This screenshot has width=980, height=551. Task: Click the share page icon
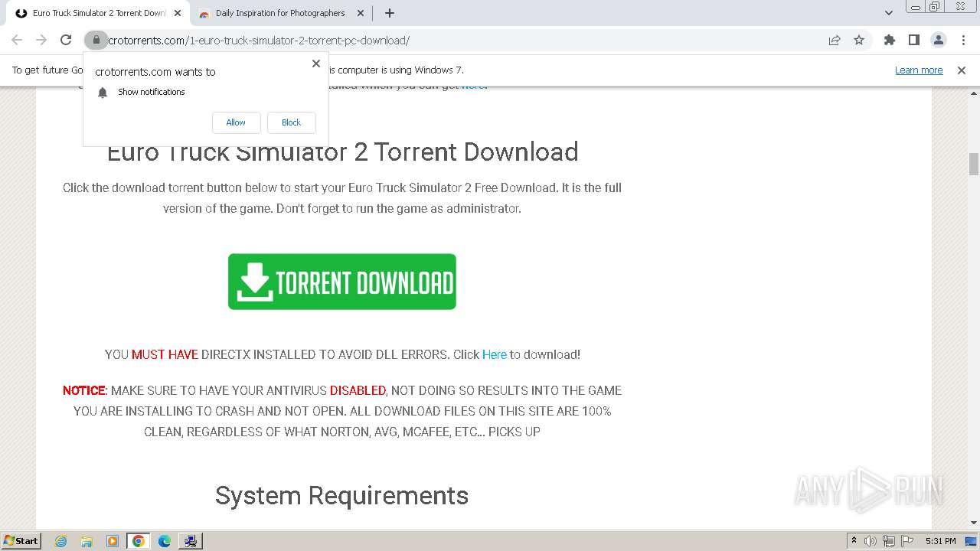[835, 40]
